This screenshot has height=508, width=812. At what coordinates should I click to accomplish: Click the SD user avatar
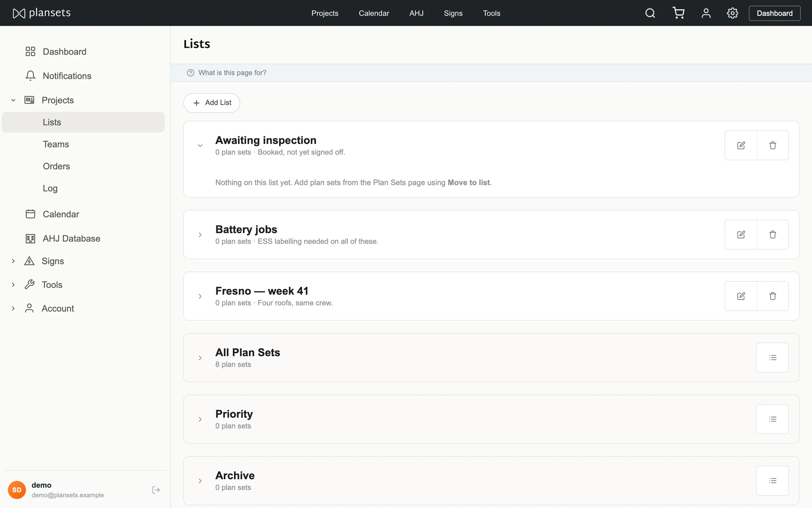17,490
